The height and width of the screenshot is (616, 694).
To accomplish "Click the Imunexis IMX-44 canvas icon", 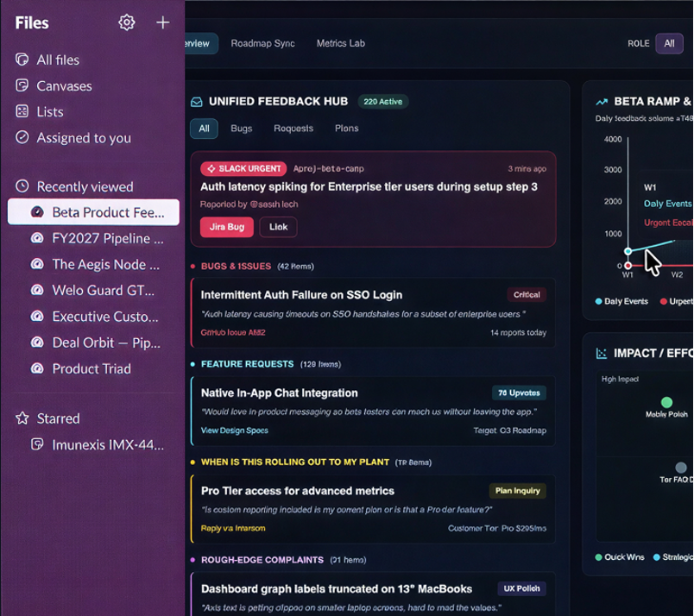I will click(37, 444).
